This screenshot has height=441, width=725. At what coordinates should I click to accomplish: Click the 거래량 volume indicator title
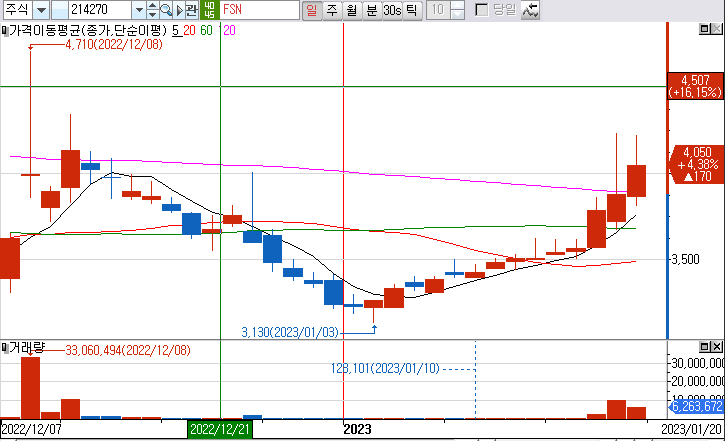click(27, 347)
